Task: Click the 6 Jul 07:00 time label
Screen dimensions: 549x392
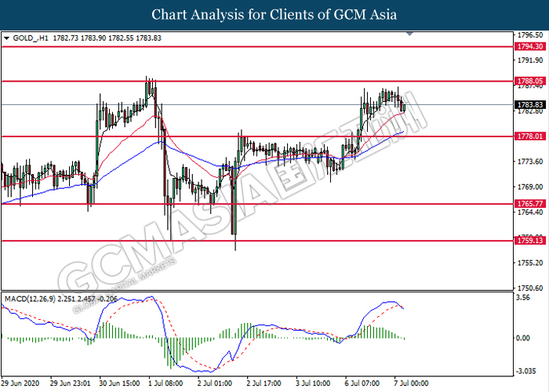Action: [x=361, y=385]
